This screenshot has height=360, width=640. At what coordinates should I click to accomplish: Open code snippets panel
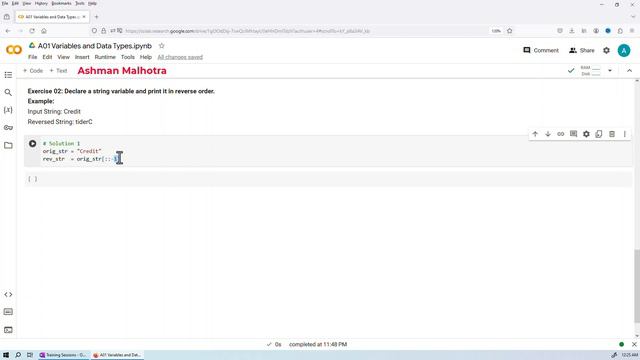8,294
